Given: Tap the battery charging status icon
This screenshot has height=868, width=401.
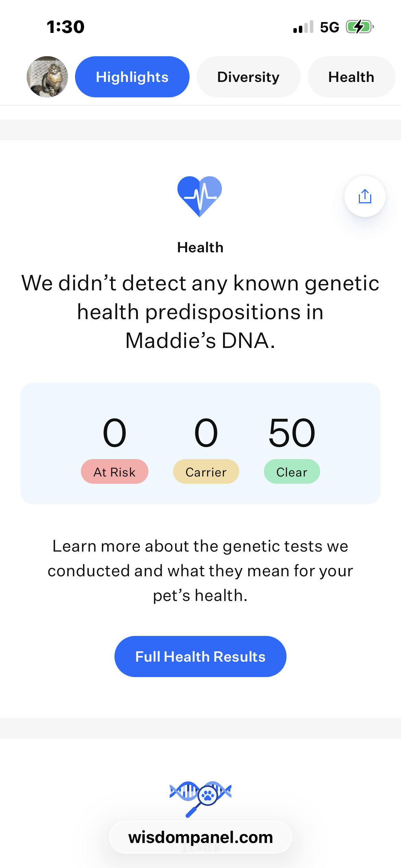Looking at the screenshot, I should 360,27.
